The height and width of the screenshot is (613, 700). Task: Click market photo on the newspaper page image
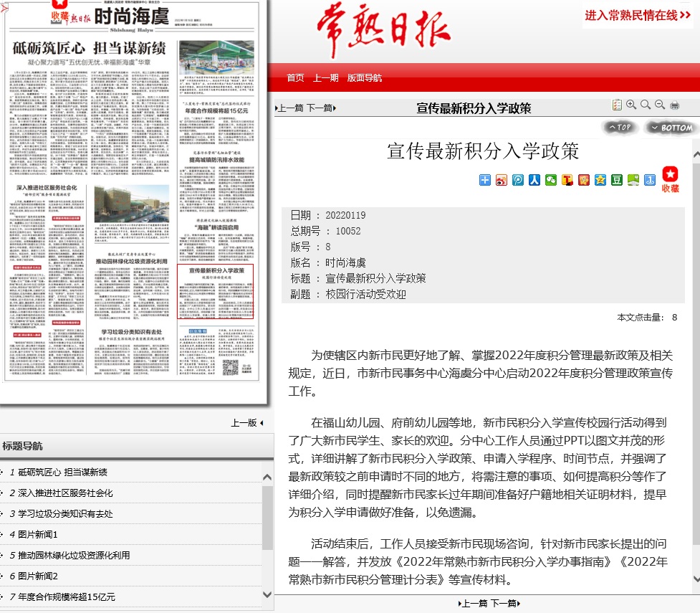[216, 57]
